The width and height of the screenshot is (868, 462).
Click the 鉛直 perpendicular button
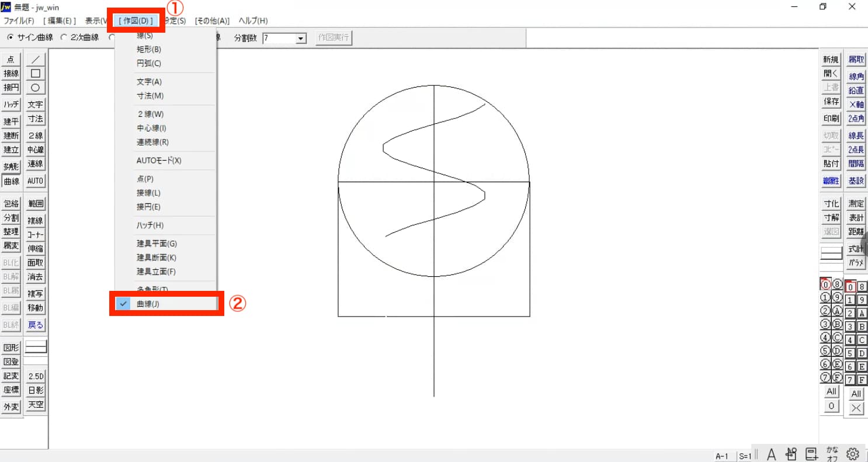click(856, 91)
